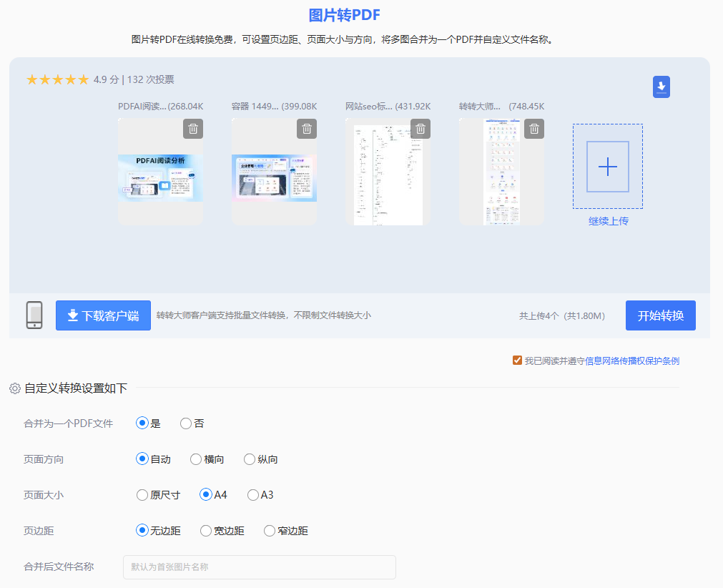Choose 原尺寸 for page size
Viewport: 723px width, 588px height.
[x=142, y=494]
